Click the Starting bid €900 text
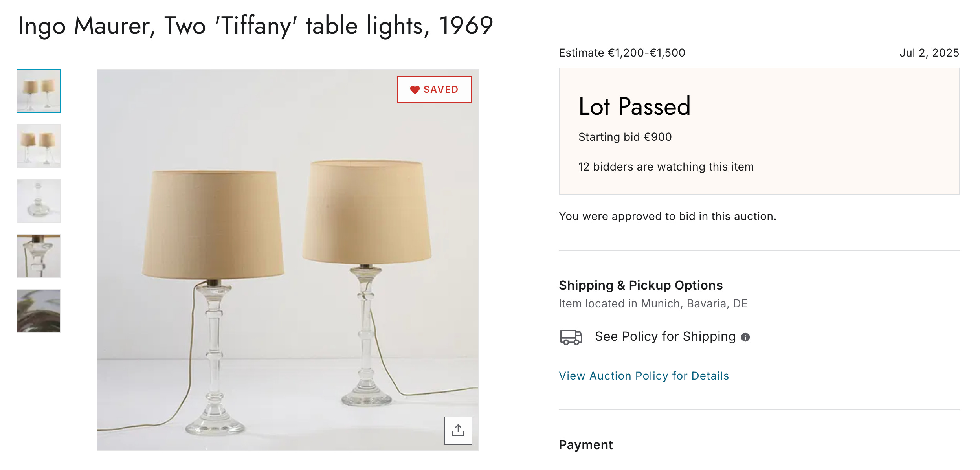Screen dimensions: 980x470 [x=625, y=137]
